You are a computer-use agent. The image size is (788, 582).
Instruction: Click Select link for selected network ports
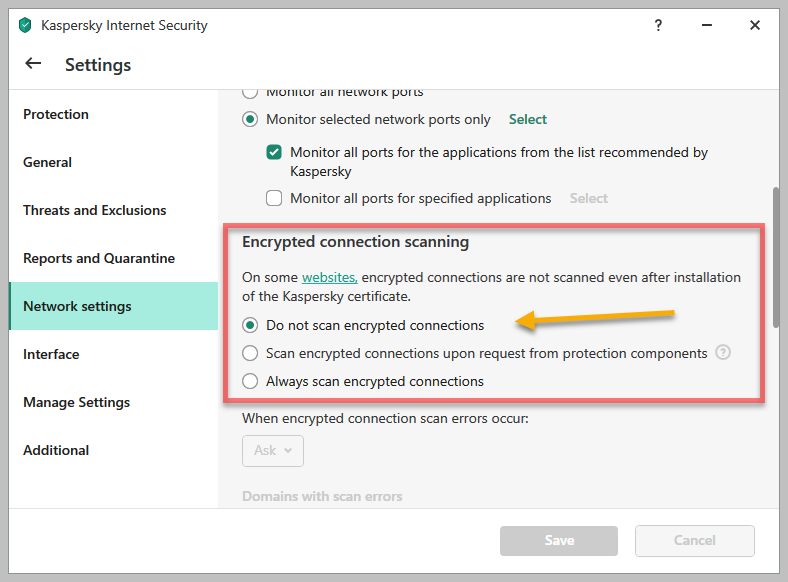pos(528,119)
